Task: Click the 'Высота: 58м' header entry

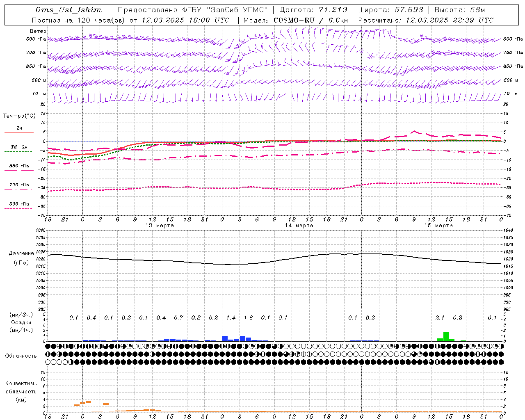Action: click(x=459, y=10)
